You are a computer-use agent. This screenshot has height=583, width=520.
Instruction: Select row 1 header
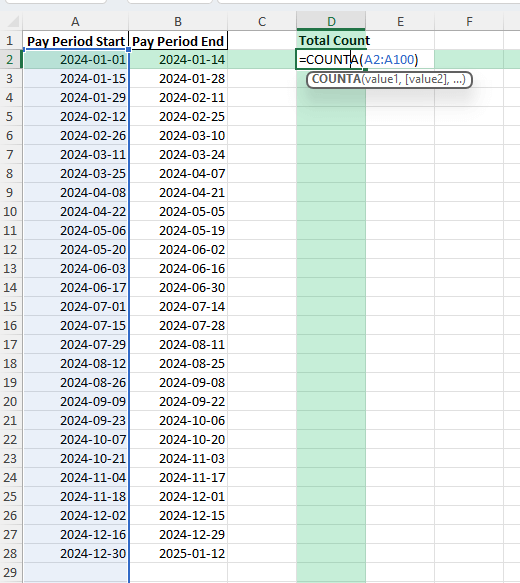10,40
